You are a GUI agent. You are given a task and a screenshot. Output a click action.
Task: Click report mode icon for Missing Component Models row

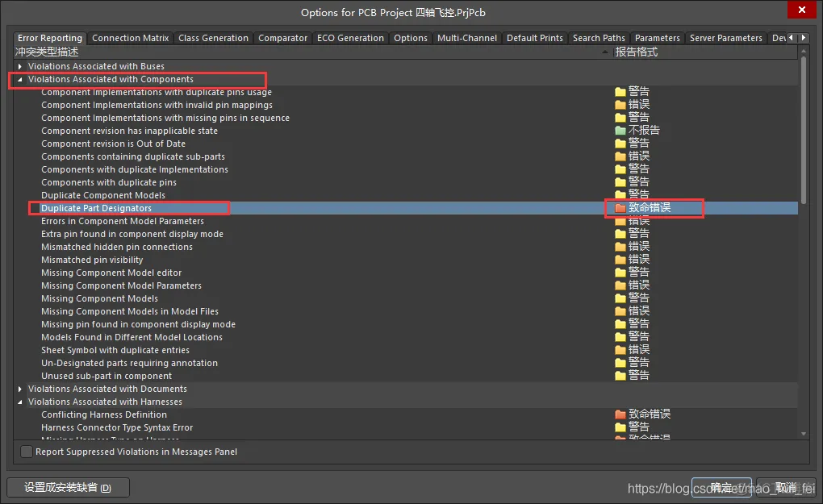tap(620, 298)
